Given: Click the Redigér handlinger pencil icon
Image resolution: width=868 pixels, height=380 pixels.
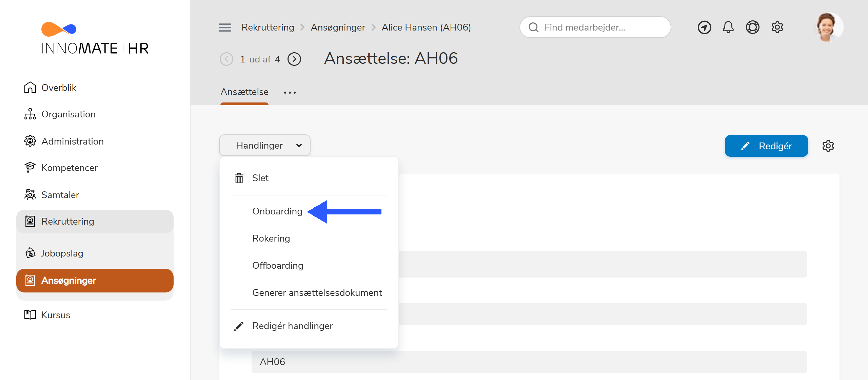Looking at the screenshot, I should pyautogui.click(x=239, y=326).
